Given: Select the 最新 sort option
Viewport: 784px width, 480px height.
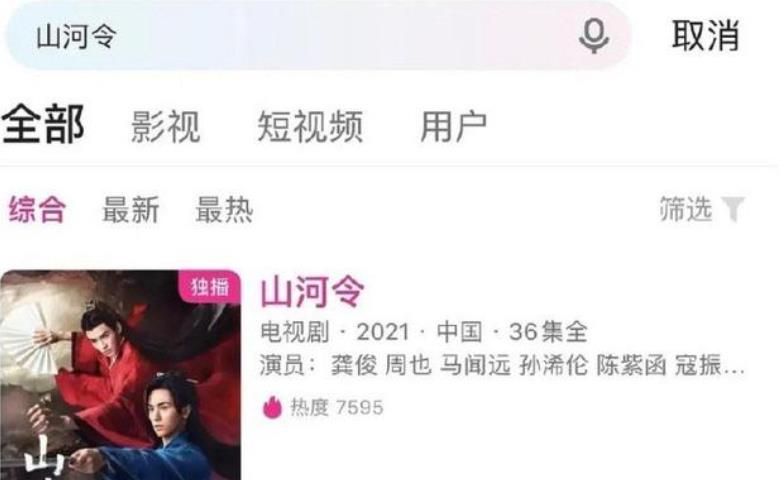Looking at the screenshot, I should (130, 210).
